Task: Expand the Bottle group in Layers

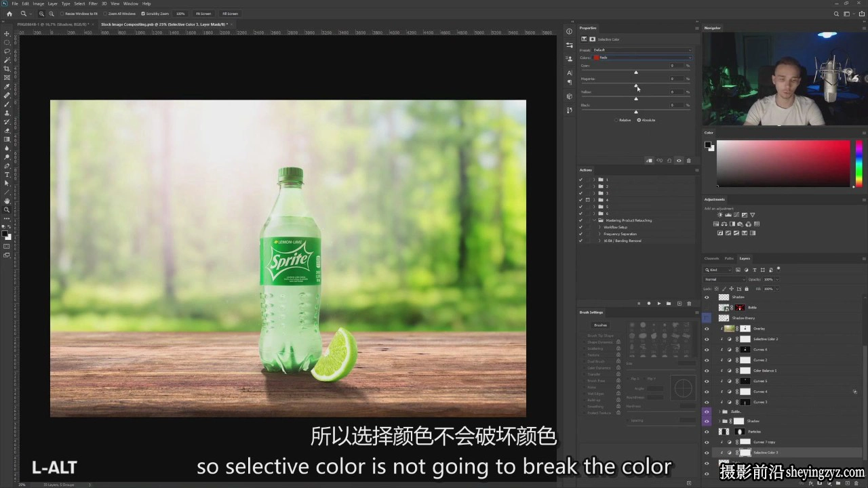Action: 719,411
